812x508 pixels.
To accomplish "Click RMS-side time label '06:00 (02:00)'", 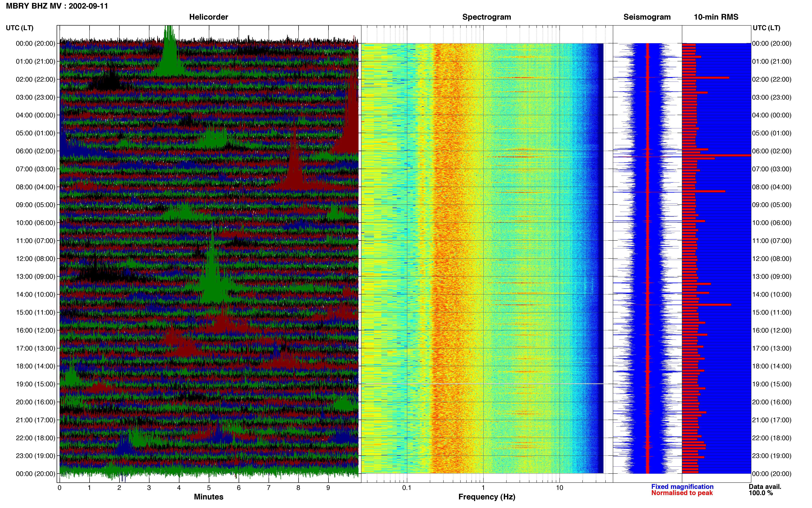I will pyautogui.click(x=772, y=151).
